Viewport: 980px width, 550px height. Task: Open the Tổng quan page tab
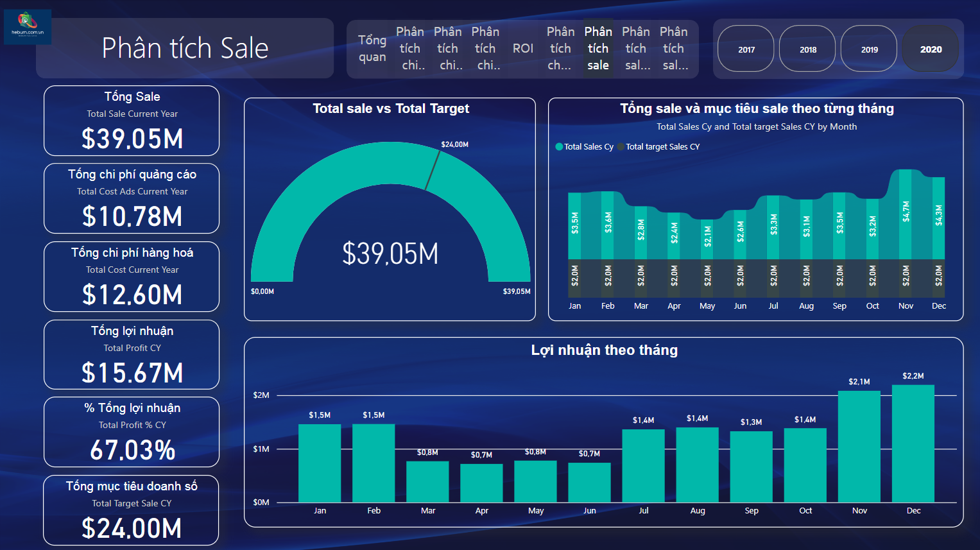tap(372, 49)
